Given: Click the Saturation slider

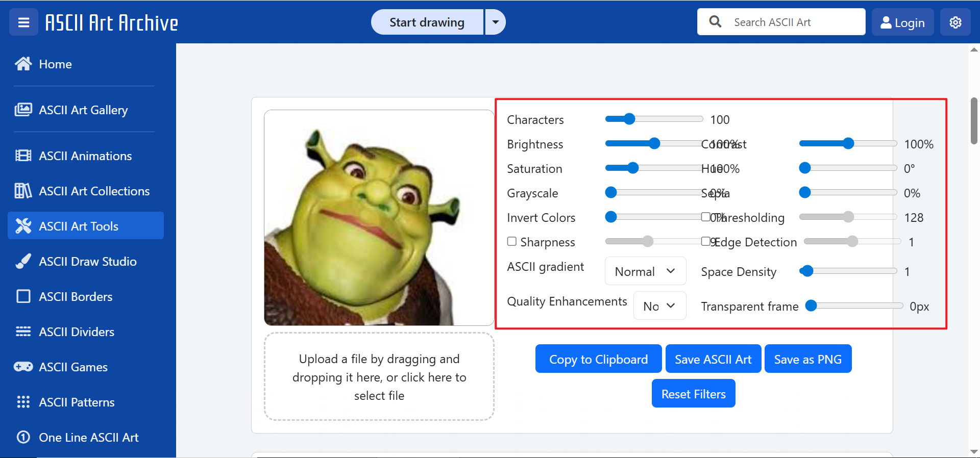Looking at the screenshot, I should click(654, 168).
